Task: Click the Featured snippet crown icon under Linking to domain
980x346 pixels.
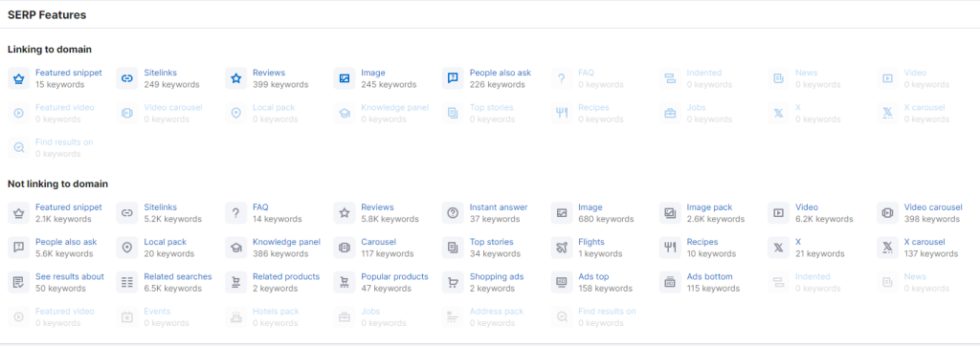Action: (19, 78)
